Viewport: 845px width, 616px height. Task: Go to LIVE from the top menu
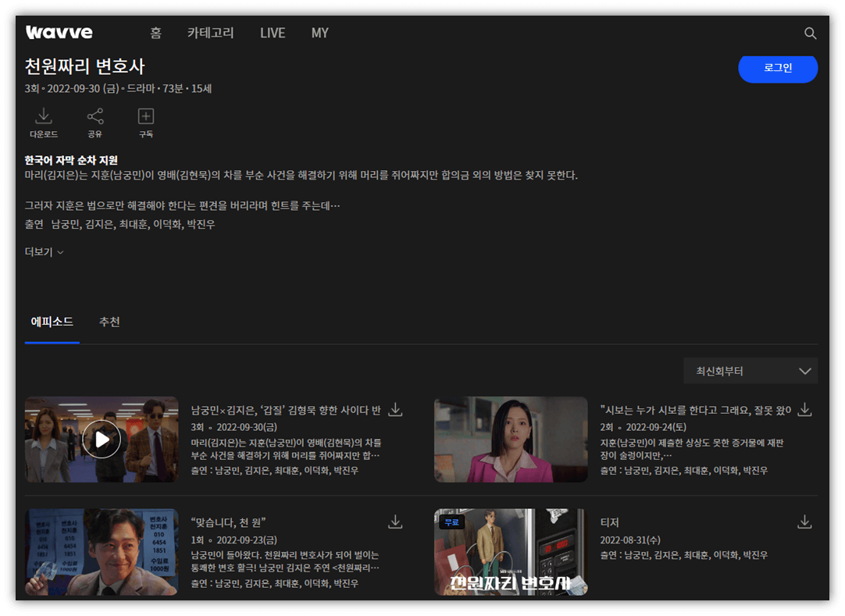(x=272, y=33)
